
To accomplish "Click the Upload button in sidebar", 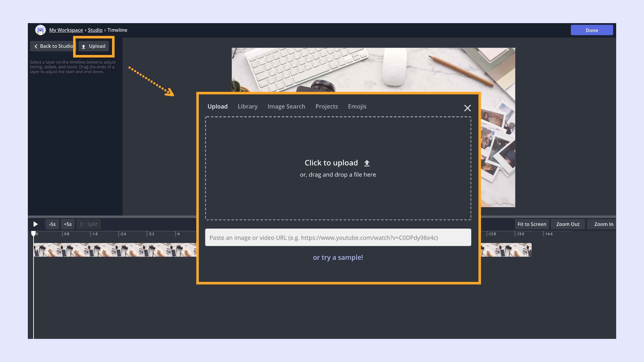I will coord(94,46).
